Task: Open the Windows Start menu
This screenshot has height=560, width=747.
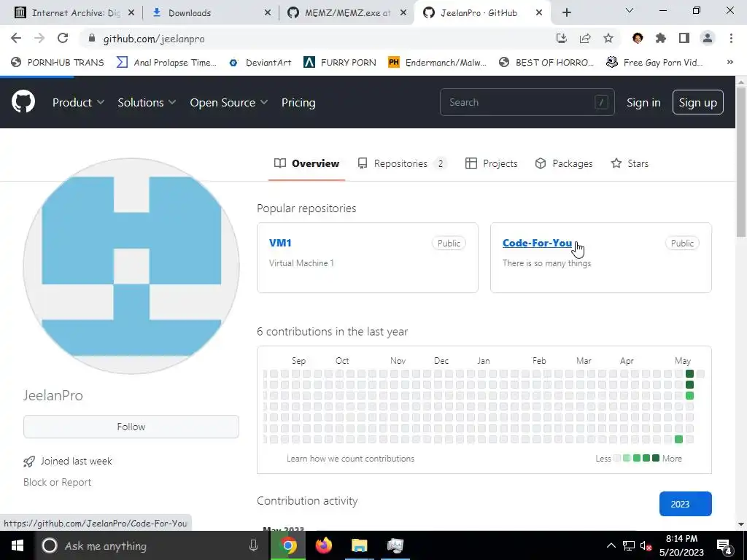Action: (18, 545)
